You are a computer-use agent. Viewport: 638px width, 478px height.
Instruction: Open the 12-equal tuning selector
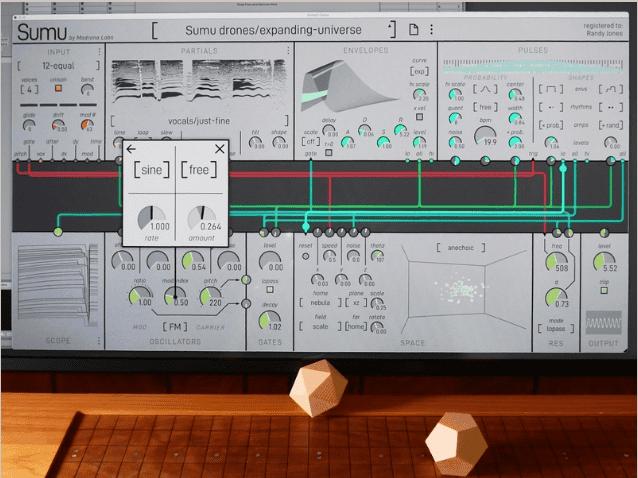point(58,65)
